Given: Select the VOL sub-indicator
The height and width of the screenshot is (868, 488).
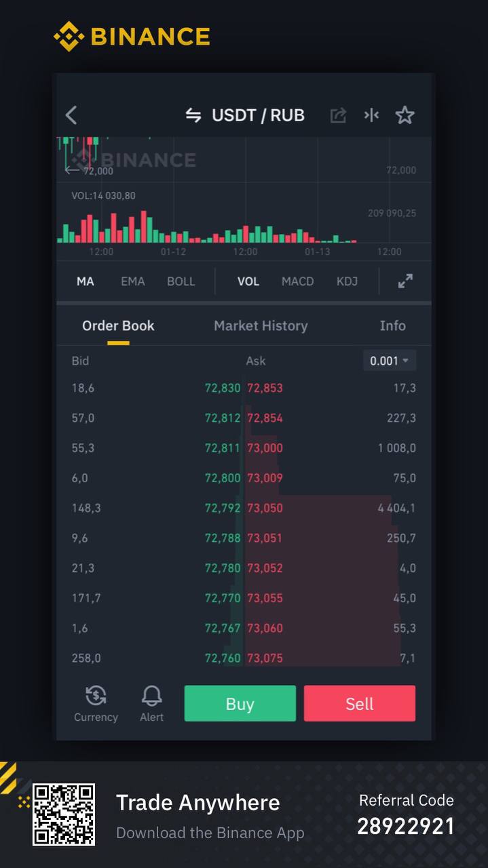Looking at the screenshot, I should coord(248,281).
